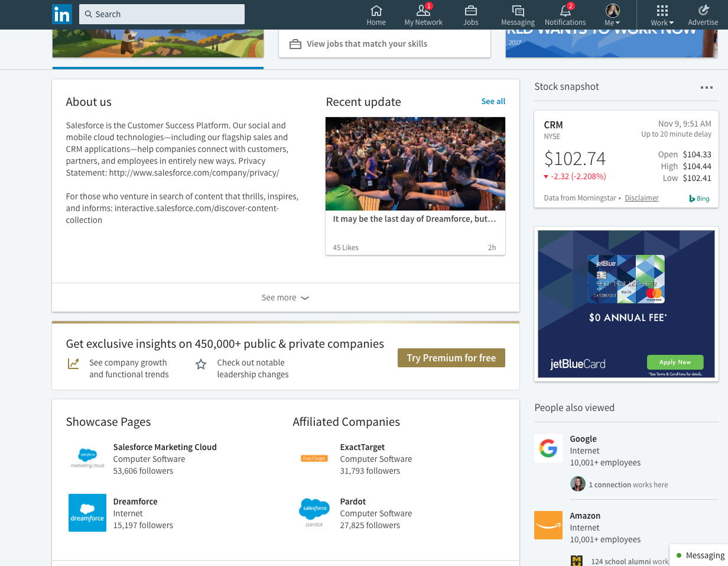Open the last day of Dreamforce post title
The height and width of the screenshot is (566, 728).
(414, 219)
